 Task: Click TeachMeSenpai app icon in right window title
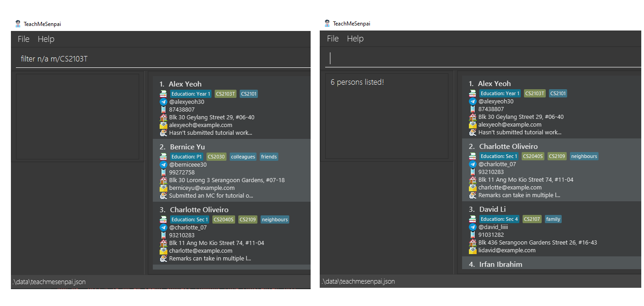(x=327, y=23)
